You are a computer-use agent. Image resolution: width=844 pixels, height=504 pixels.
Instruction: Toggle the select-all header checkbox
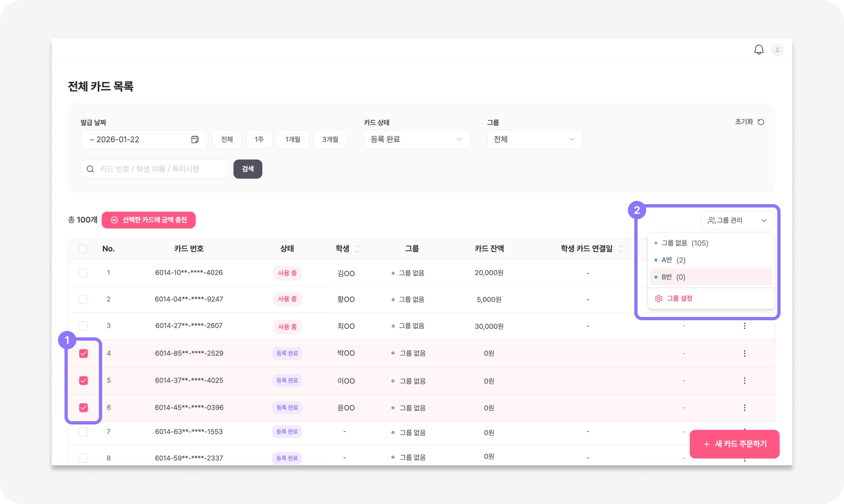83,249
